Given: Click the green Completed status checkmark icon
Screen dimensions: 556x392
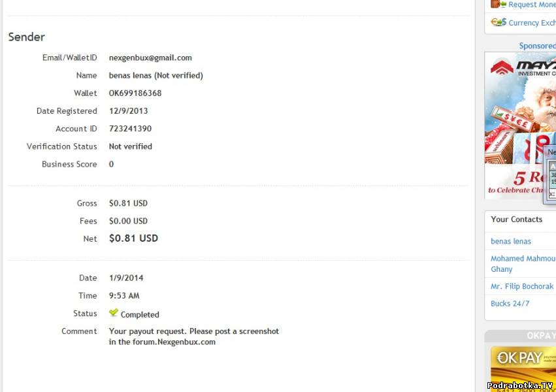Looking at the screenshot, I should tap(114, 313).
